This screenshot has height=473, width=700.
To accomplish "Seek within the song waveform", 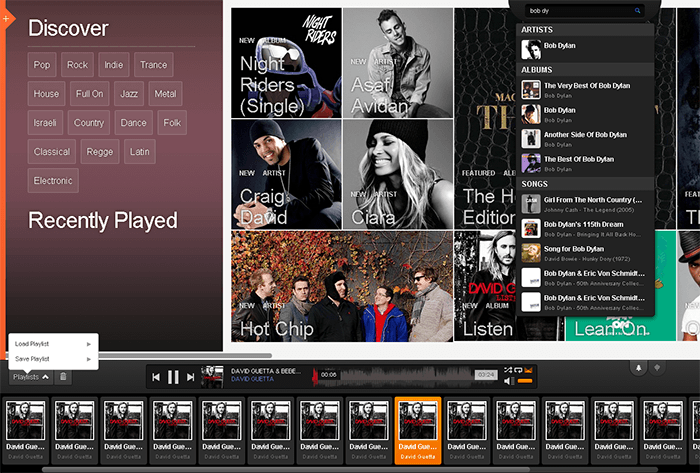I will coord(406,375).
